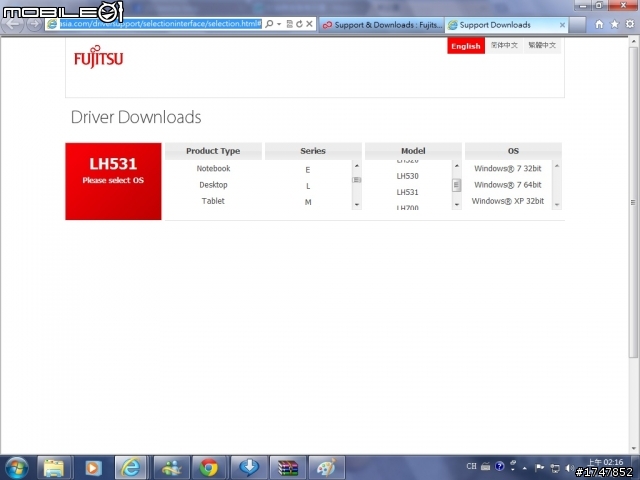
Task: Show hidden tray icons arrow
Action: (524, 468)
